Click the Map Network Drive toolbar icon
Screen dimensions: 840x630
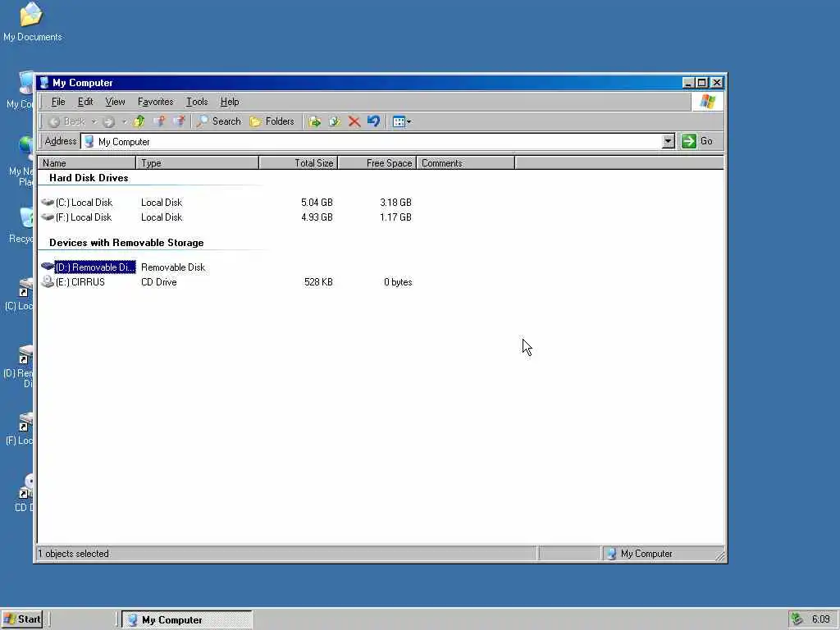coord(159,121)
